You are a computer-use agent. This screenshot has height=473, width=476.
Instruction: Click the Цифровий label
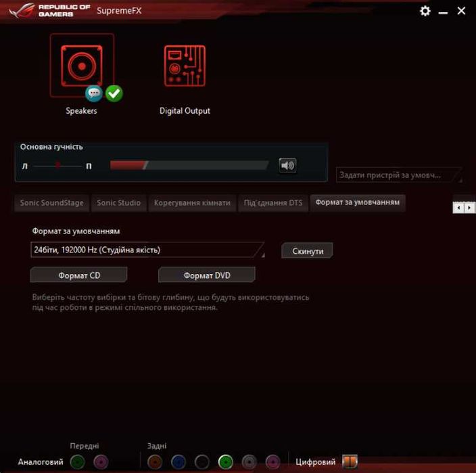(x=315, y=462)
